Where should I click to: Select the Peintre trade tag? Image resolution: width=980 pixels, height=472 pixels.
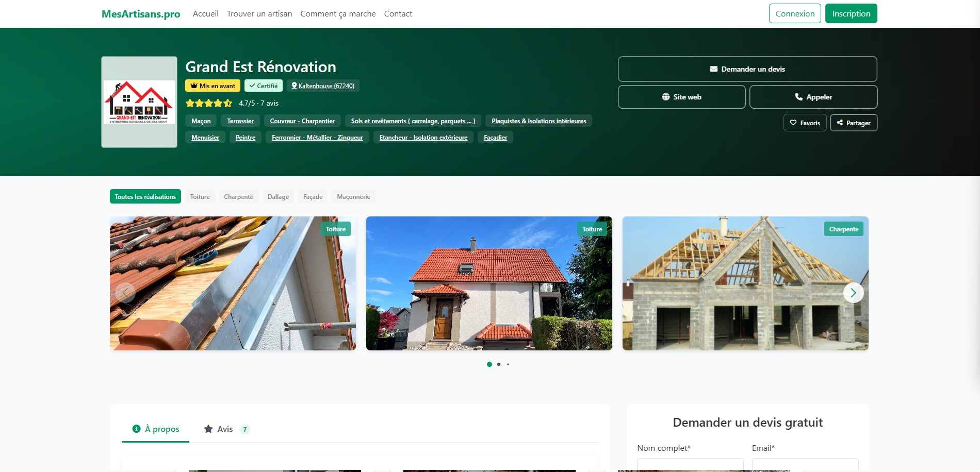coord(246,138)
